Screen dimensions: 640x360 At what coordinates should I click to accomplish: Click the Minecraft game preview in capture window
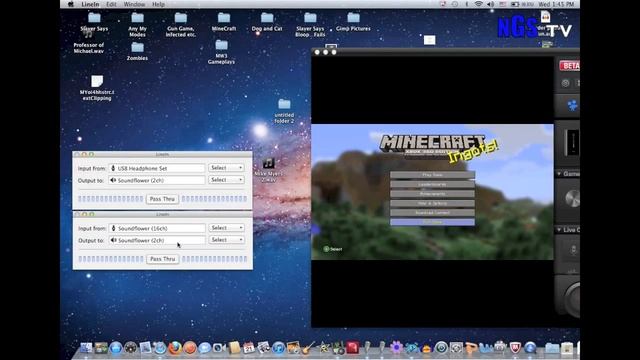(432, 192)
